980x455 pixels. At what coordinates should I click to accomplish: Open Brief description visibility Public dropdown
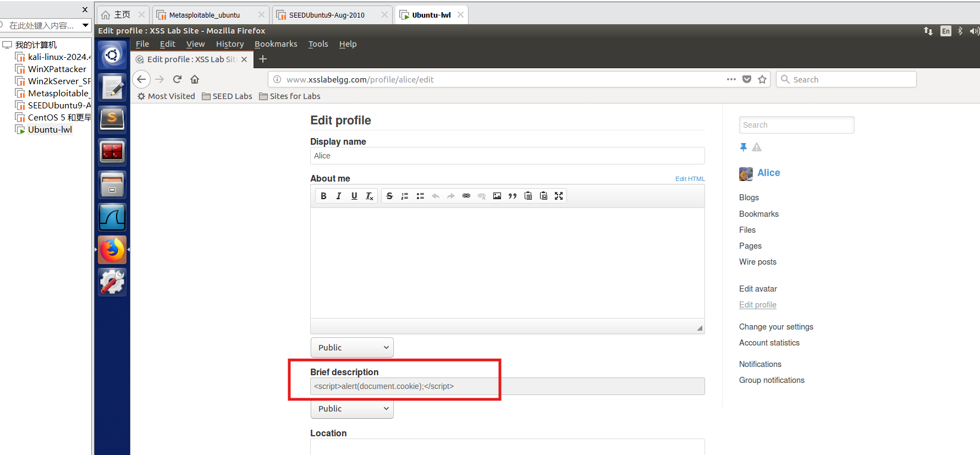click(x=352, y=409)
